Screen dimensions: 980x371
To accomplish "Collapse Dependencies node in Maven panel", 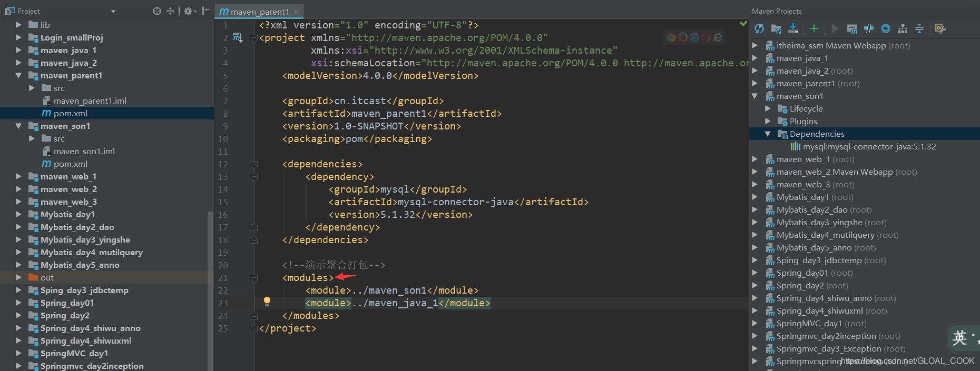I will coord(768,134).
